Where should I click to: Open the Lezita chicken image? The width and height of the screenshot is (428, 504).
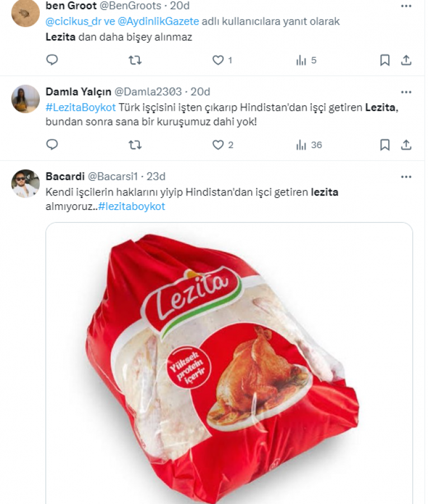click(x=229, y=364)
